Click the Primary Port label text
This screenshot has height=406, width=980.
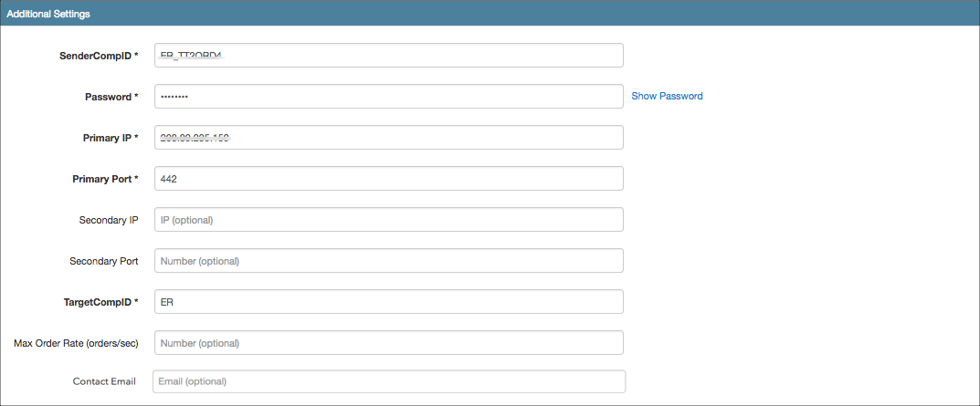coord(106,179)
